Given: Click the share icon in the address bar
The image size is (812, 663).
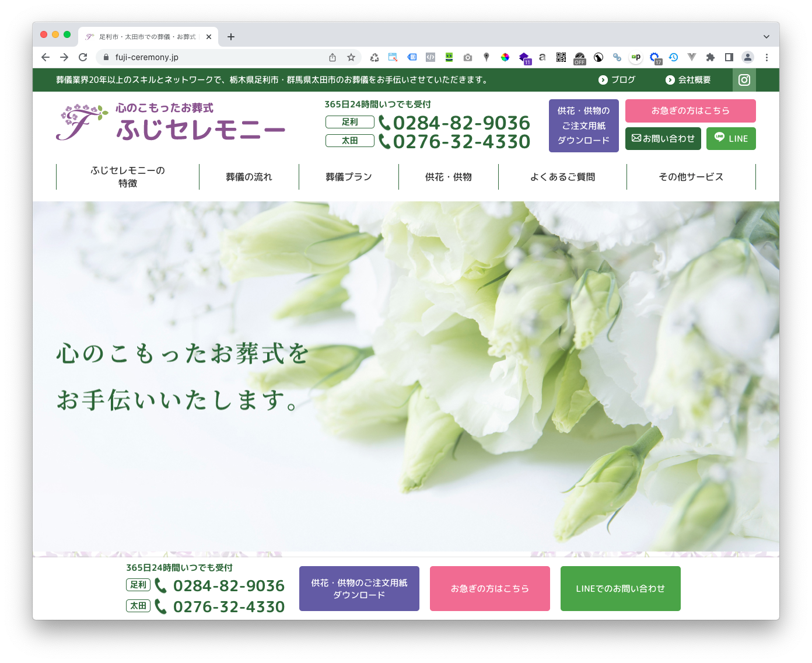Looking at the screenshot, I should [332, 57].
